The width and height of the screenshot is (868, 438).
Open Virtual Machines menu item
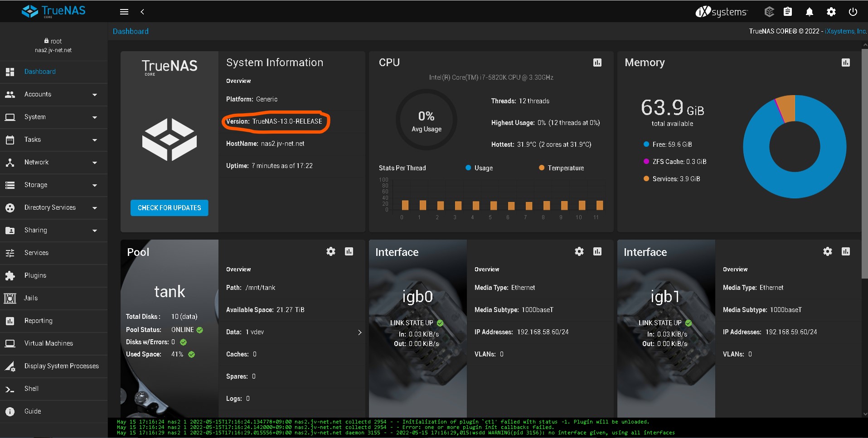click(x=53, y=343)
